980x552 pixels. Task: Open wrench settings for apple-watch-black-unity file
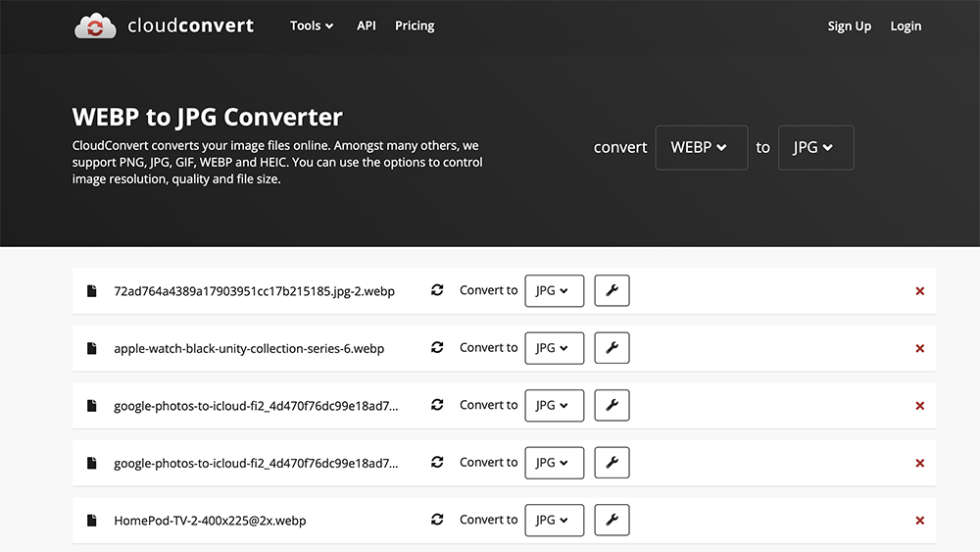coord(612,348)
